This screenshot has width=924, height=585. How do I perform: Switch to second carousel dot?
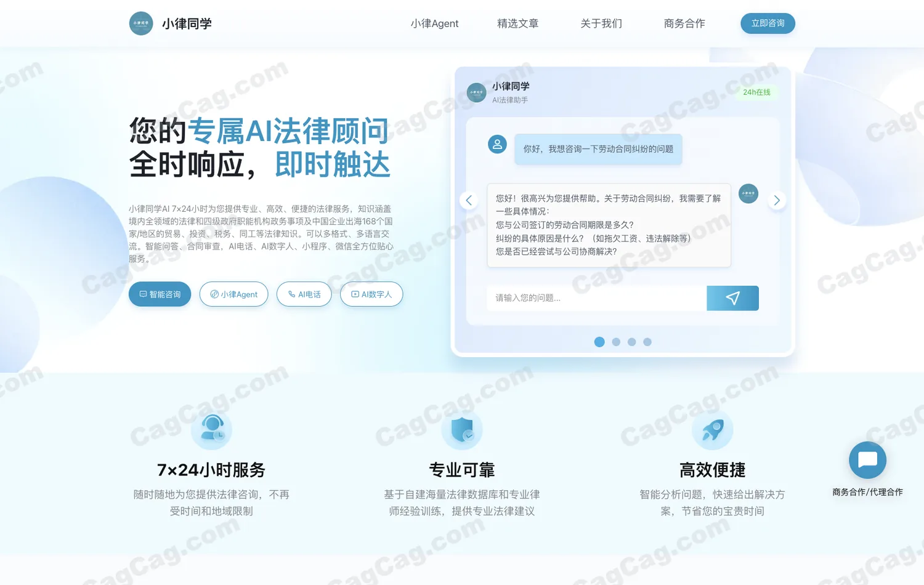click(616, 342)
